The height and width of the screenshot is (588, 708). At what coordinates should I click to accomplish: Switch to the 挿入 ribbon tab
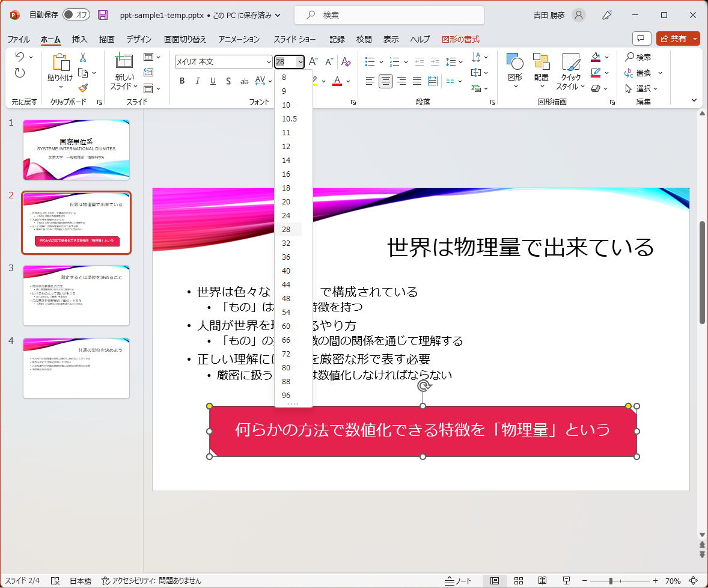(x=78, y=38)
